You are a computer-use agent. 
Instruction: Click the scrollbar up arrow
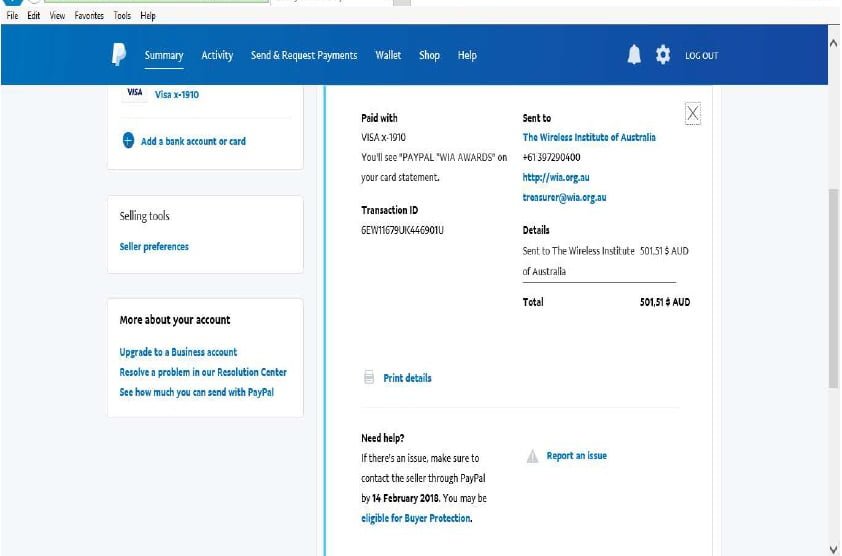(833, 43)
